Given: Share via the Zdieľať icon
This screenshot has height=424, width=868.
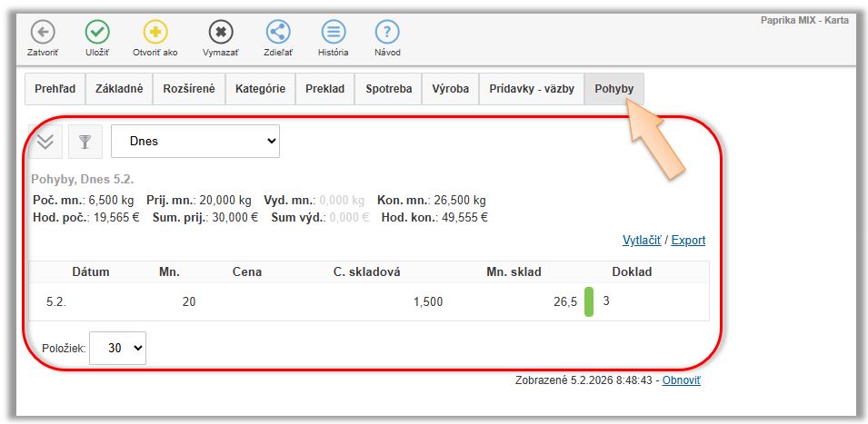Looking at the screenshot, I should click(278, 33).
